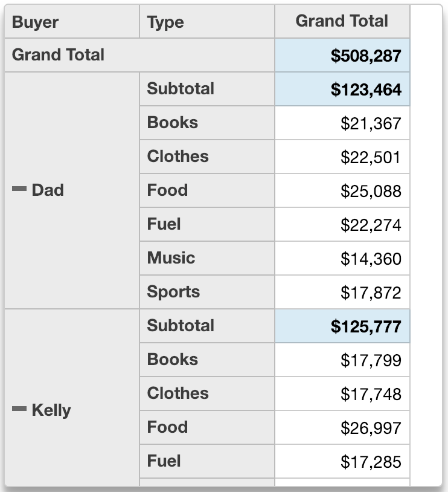Click the $508,287 grand total cell
This screenshot has height=492, width=448.
click(365, 56)
